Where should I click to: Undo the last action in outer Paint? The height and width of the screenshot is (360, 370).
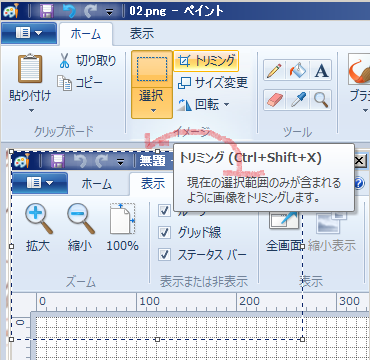69,11
